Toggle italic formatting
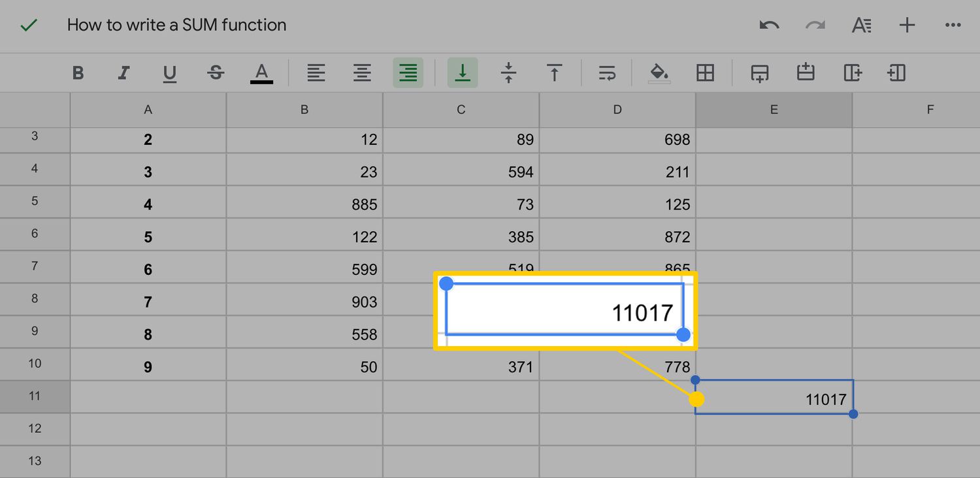The image size is (980, 478). [123, 72]
